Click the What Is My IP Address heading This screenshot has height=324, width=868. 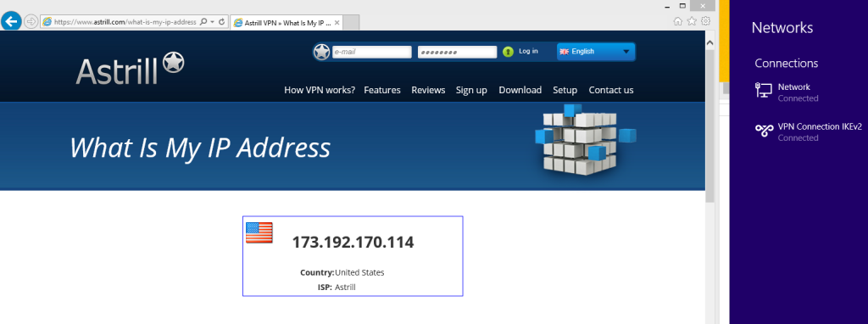click(200, 148)
